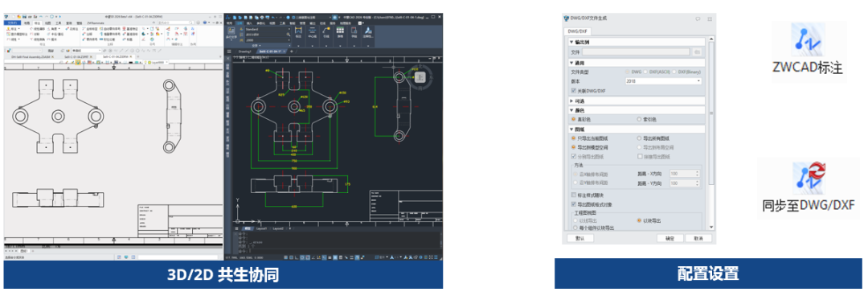Enable the 标注样式随块 checkbox
Screen dimensions: 868x296
(x=574, y=195)
